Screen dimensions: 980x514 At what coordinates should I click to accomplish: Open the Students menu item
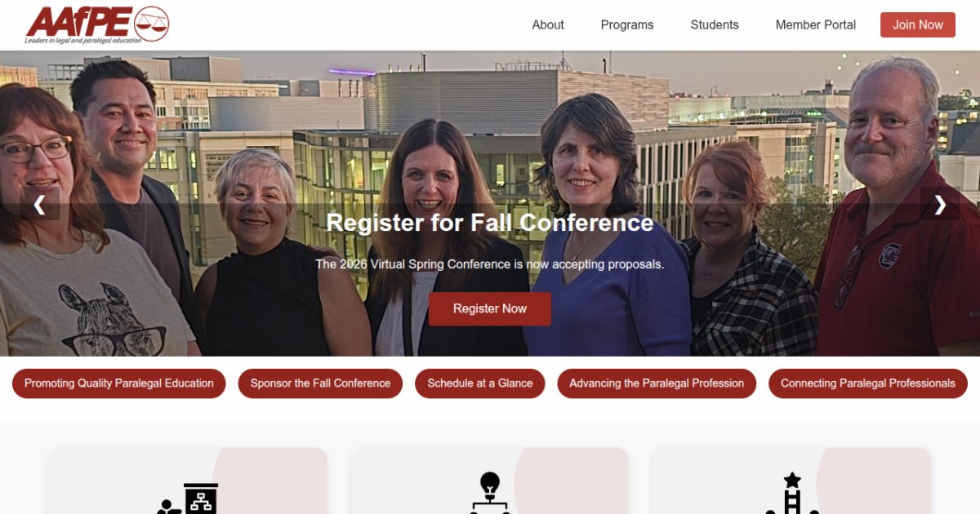point(715,24)
